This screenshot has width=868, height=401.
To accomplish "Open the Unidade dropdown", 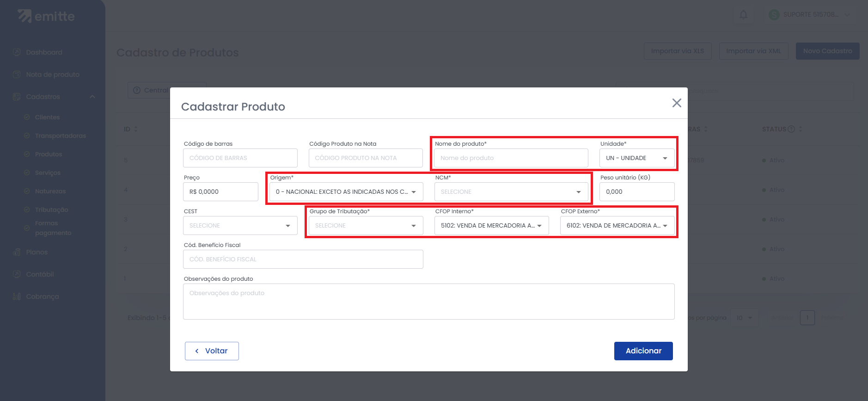I will point(636,158).
